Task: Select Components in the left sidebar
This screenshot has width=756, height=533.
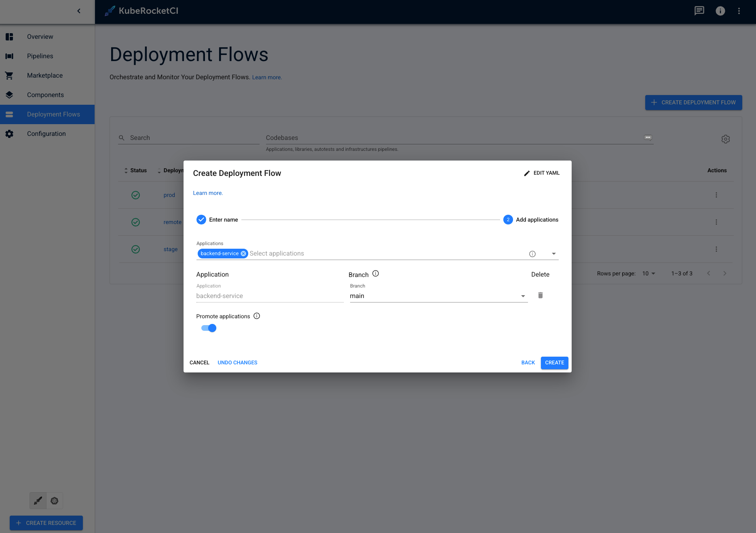Action: [45, 95]
